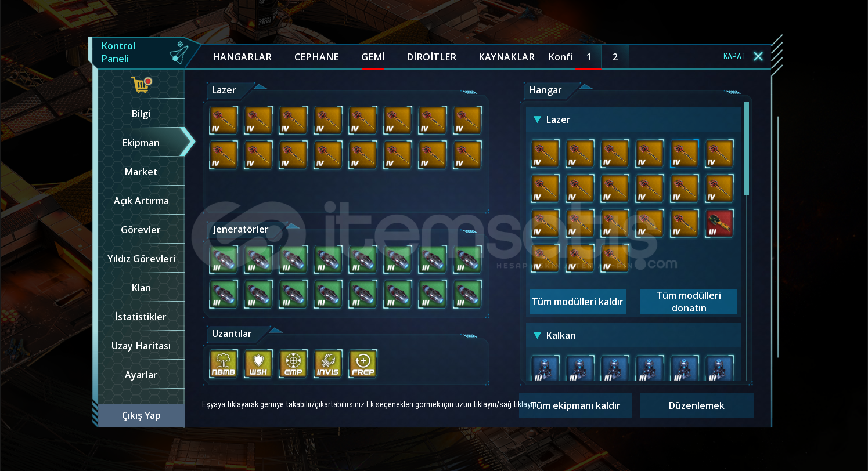Open Market from the sidebar

coord(141,172)
